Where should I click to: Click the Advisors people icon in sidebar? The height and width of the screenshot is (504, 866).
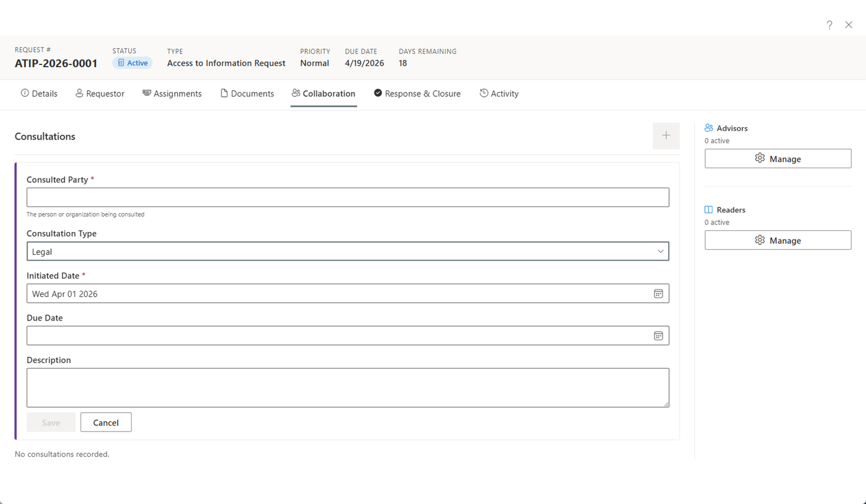(x=709, y=128)
